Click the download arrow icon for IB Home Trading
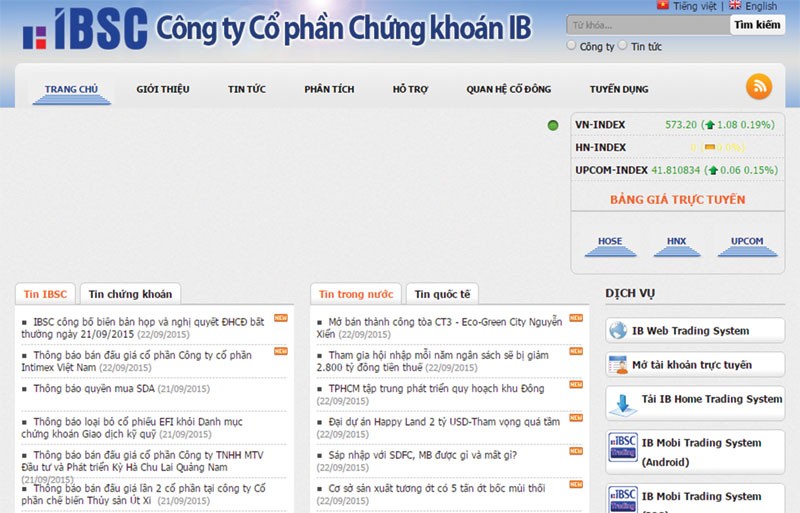The height and width of the screenshot is (513, 800). click(623, 404)
